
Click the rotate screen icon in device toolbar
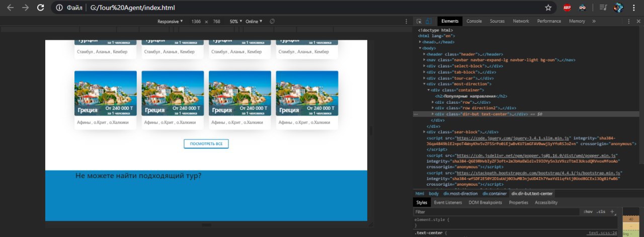[272, 21]
